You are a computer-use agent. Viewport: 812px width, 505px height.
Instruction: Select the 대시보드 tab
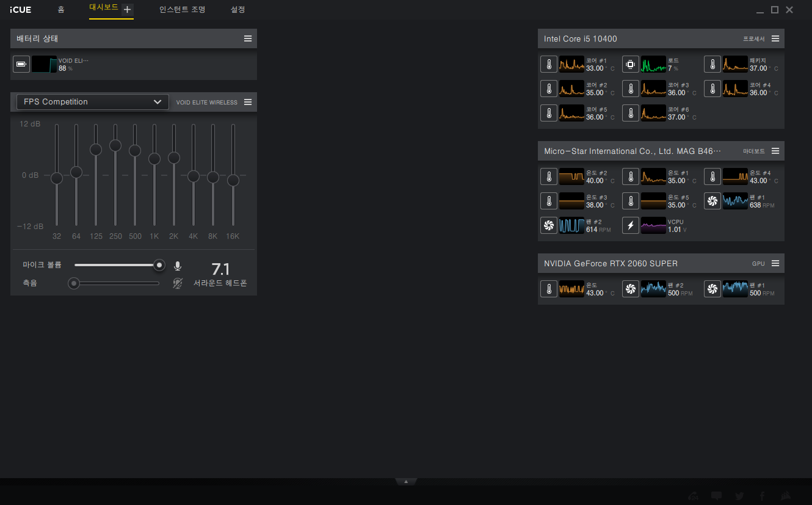pyautogui.click(x=104, y=8)
